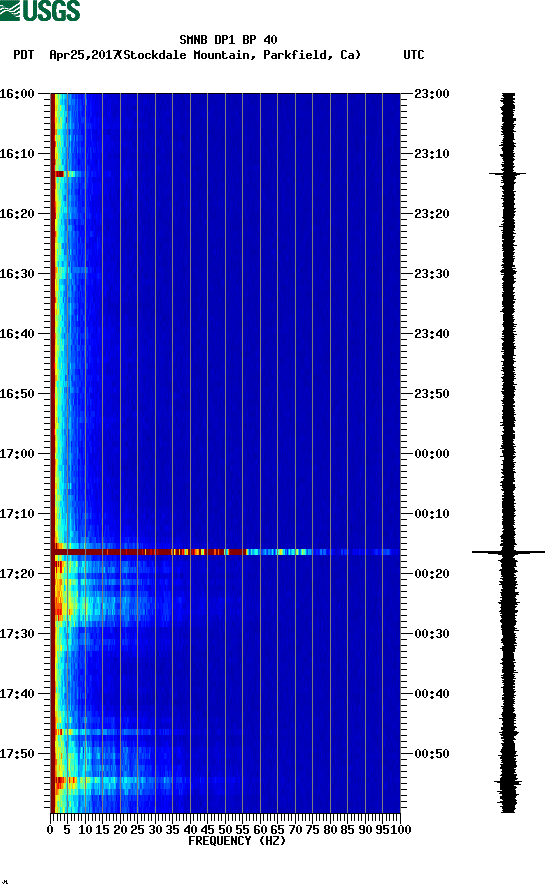Click the 00:10 UTC time label
The width and height of the screenshot is (552, 893).
(x=431, y=514)
